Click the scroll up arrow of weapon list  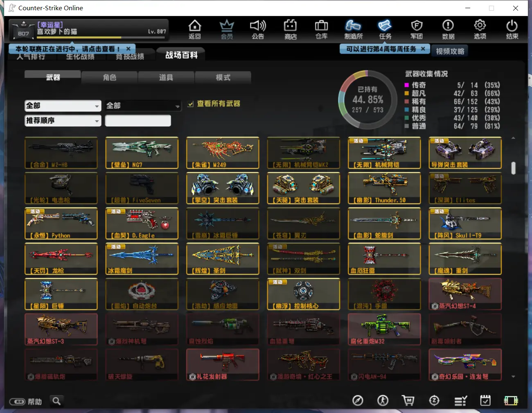(x=513, y=138)
